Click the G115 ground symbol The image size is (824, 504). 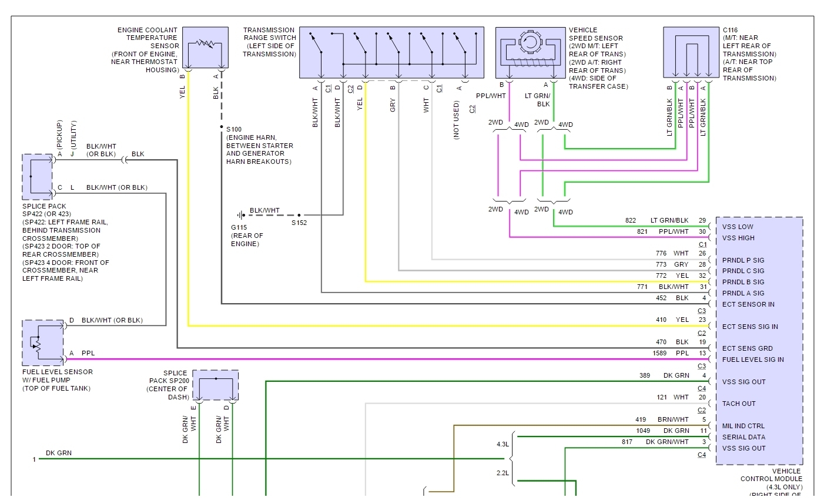click(x=240, y=216)
